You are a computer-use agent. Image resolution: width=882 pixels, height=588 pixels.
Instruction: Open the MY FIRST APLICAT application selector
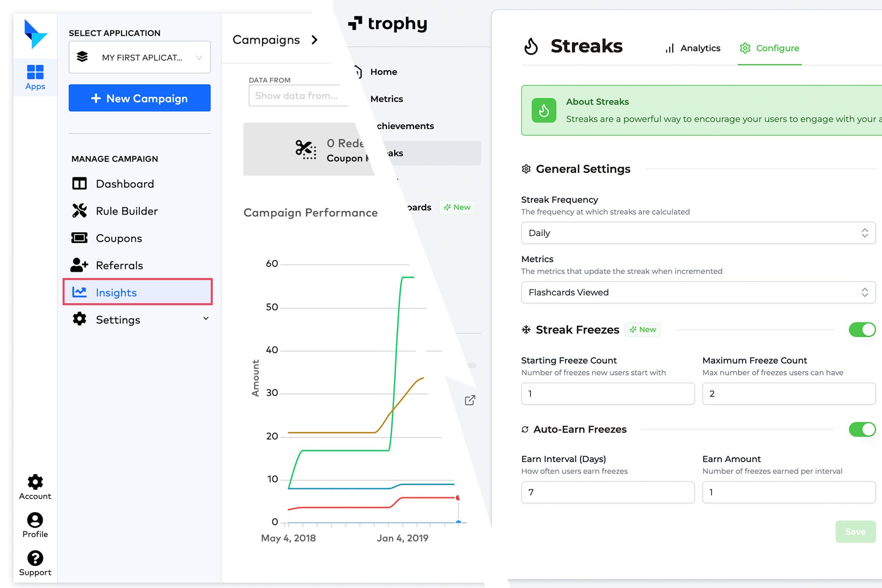[x=139, y=57]
